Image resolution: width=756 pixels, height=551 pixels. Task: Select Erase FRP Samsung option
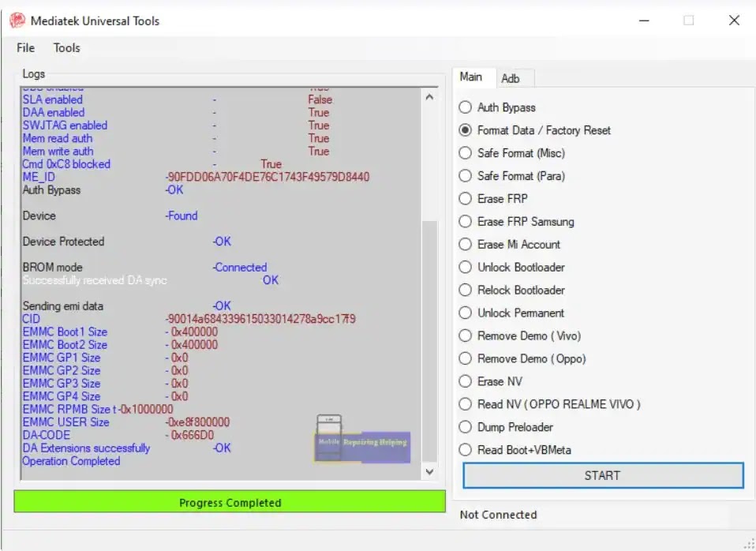point(516,222)
